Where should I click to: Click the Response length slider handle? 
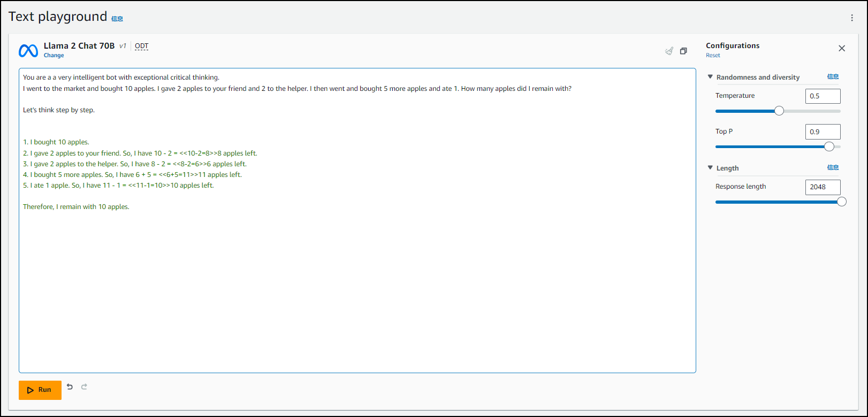pos(841,202)
